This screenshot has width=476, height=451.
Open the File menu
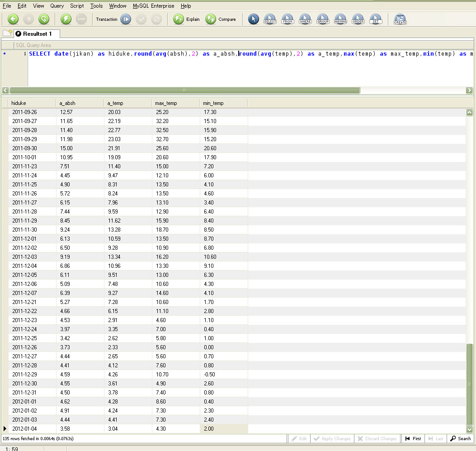point(7,6)
